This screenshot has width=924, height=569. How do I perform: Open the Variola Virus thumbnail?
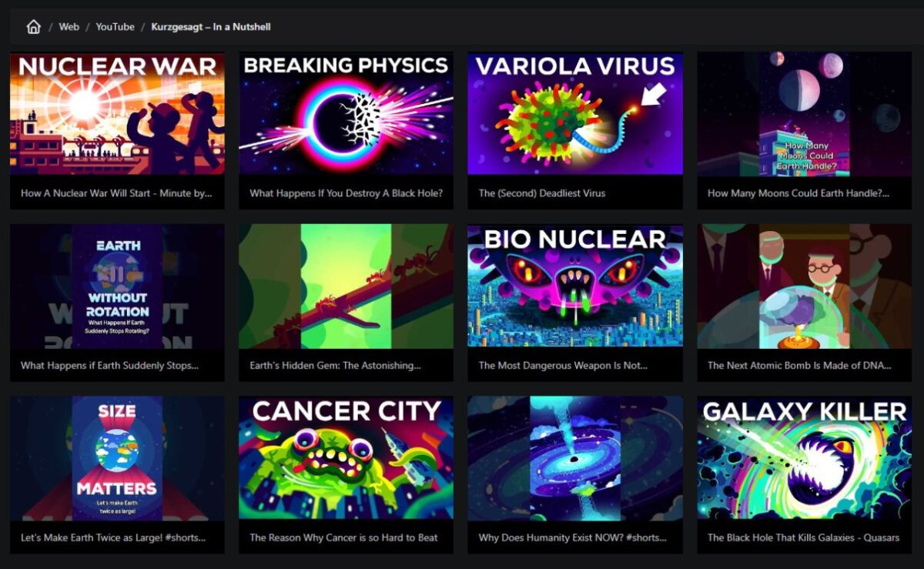click(x=575, y=114)
